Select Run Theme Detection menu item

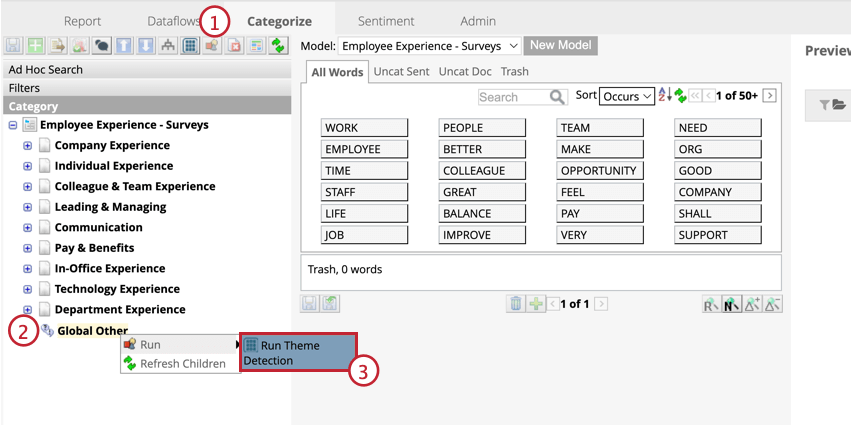tap(299, 353)
